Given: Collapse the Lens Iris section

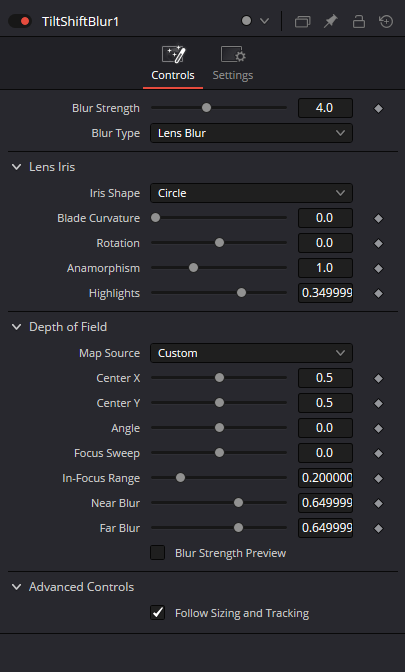Looking at the screenshot, I should click(17, 167).
